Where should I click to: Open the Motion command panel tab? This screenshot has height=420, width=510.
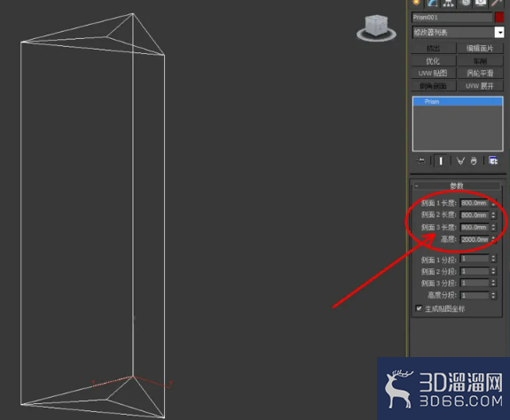[x=466, y=3]
